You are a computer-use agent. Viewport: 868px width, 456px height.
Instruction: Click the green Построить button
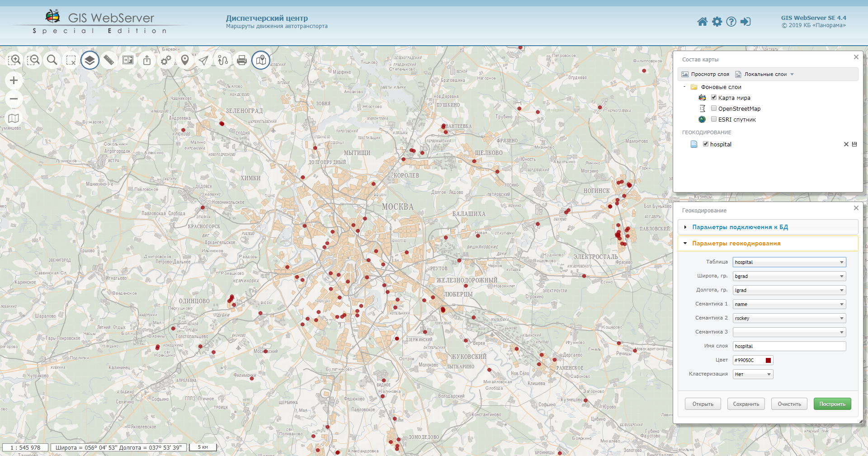[832, 404]
